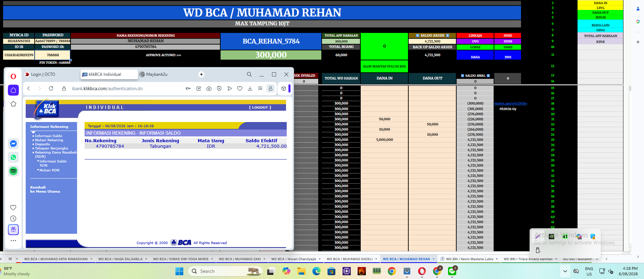Open Google Chrome from the taskbar

click(x=392, y=271)
